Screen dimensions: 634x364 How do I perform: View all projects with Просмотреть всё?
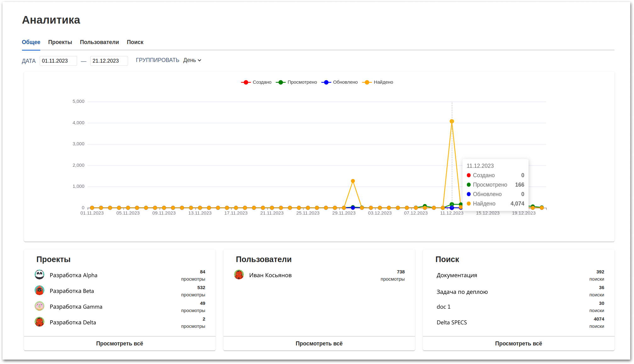pos(120,344)
